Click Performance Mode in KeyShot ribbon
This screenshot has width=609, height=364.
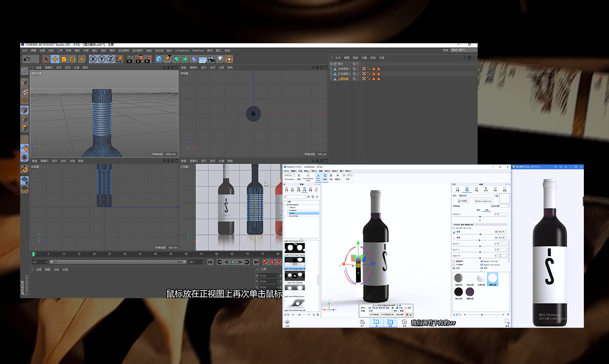(x=308, y=177)
